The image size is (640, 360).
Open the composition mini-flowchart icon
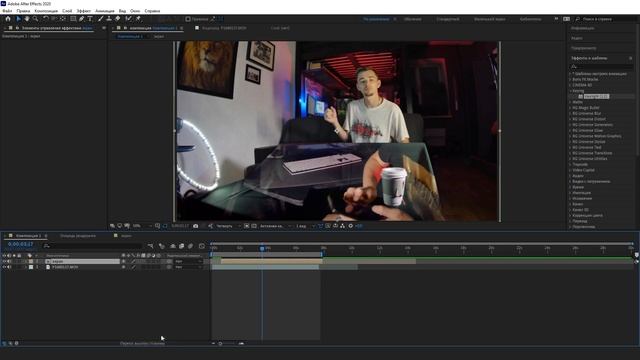click(x=151, y=246)
